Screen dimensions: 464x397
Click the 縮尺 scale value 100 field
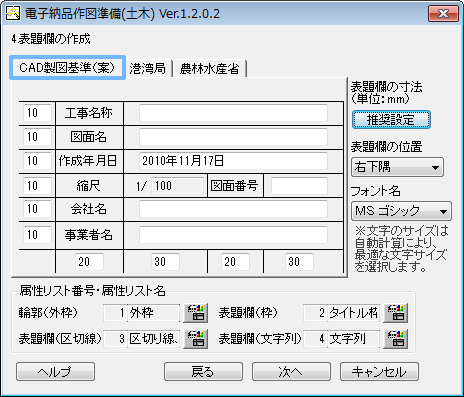click(x=177, y=186)
